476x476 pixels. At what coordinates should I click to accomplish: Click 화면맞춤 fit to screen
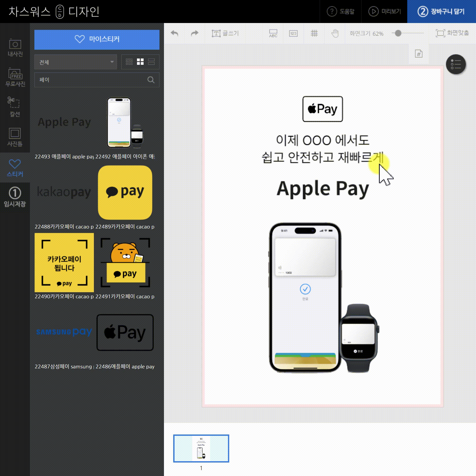pyautogui.click(x=452, y=33)
